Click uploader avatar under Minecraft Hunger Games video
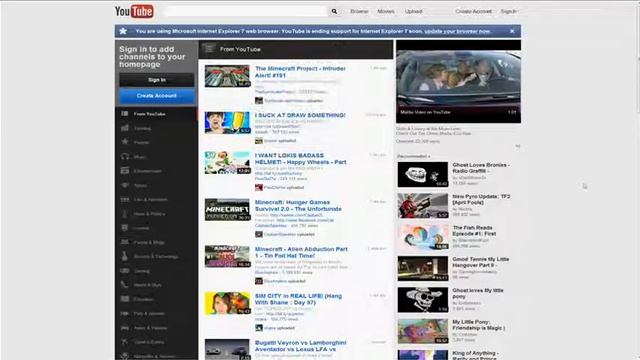Image resolution: width=640 pixels, height=360 pixels. pyautogui.click(x=259, y=234)
